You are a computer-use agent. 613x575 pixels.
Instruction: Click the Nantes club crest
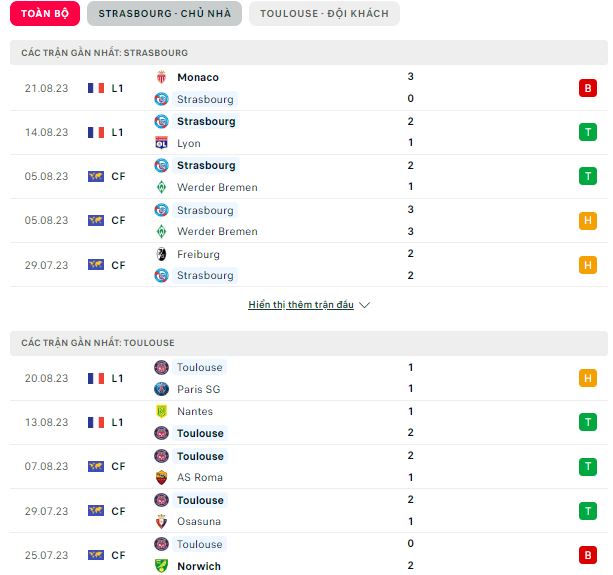pyautogui.click(x=161, y=411)
